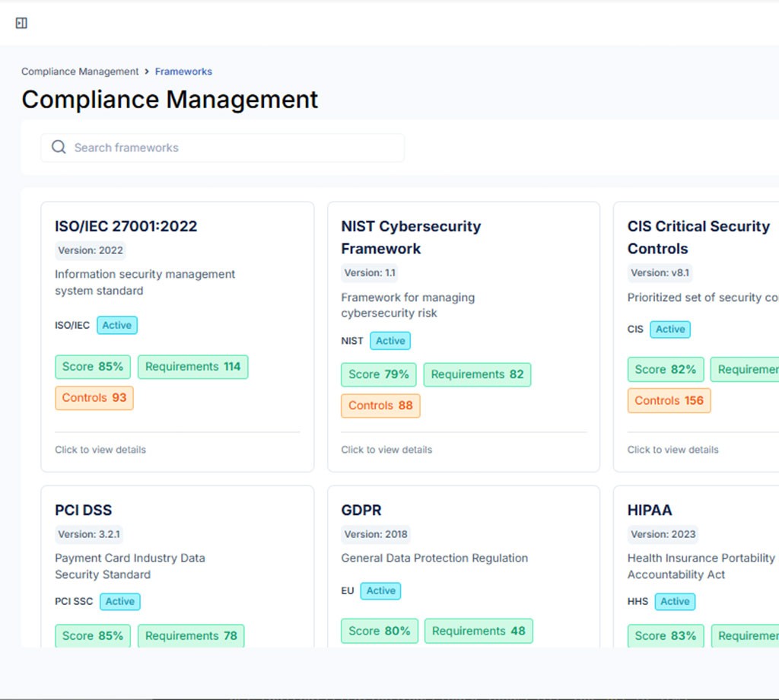
Task: Click the NIST organization label
Action: 351,341
